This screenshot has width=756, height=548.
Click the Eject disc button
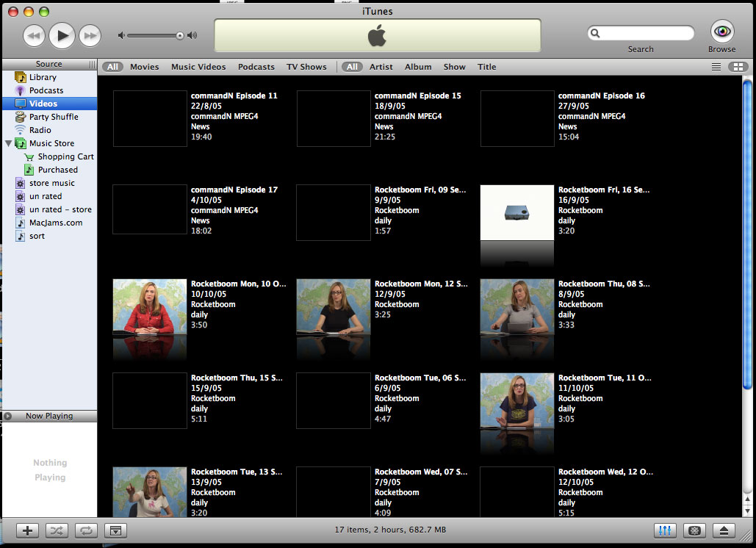coord(724,530)
